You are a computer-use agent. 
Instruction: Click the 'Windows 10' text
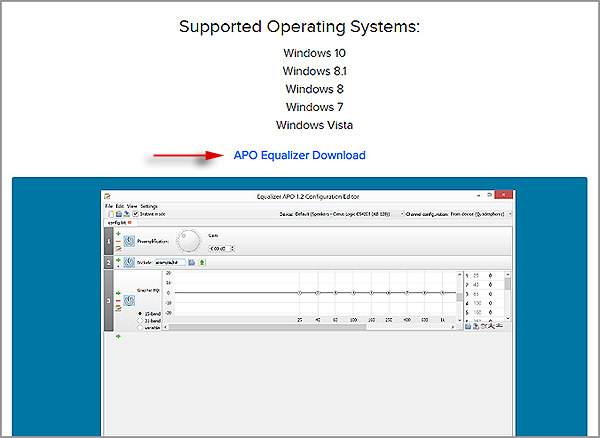[x=315, y=53]
